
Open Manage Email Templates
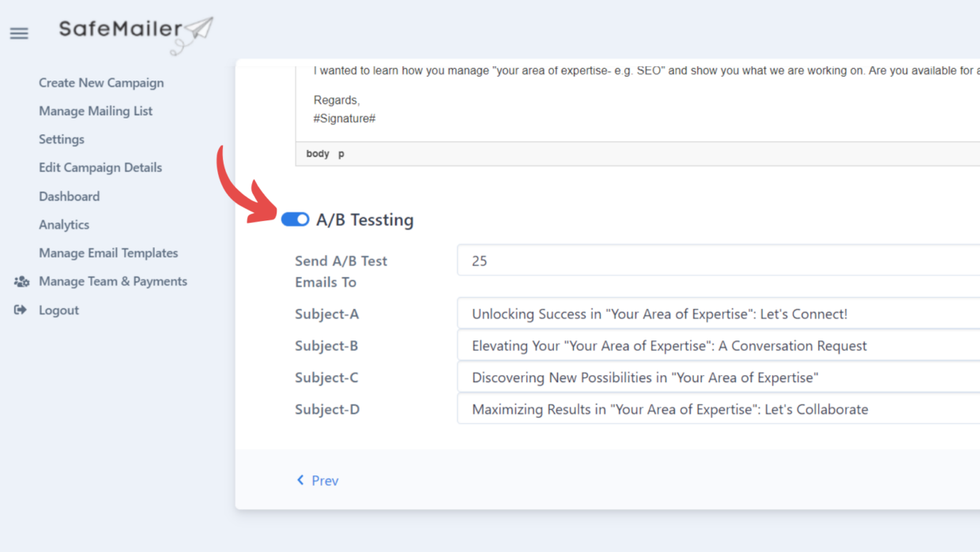pyautogui.click(x=108, y=253)
